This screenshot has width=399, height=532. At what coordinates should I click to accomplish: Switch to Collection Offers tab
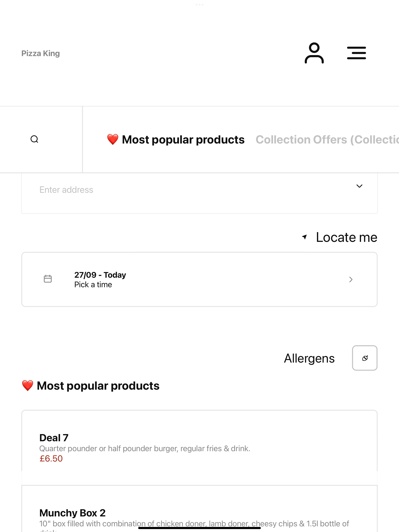coord(327,140)
